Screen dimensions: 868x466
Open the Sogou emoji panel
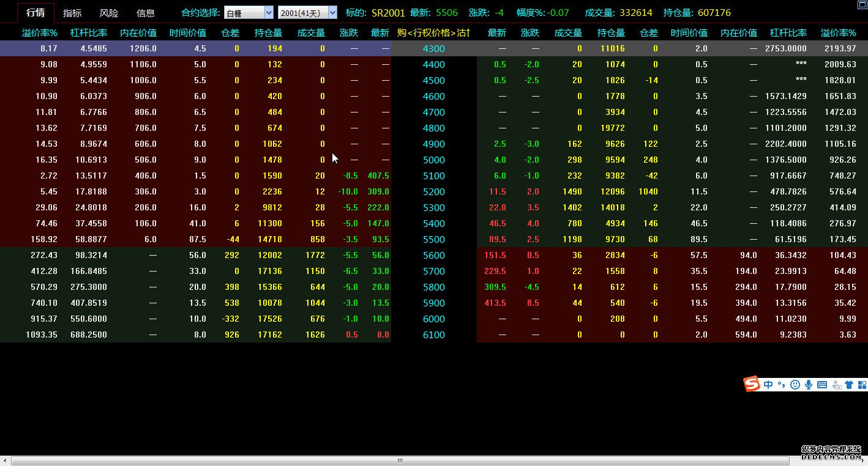[x=795, y=385]
